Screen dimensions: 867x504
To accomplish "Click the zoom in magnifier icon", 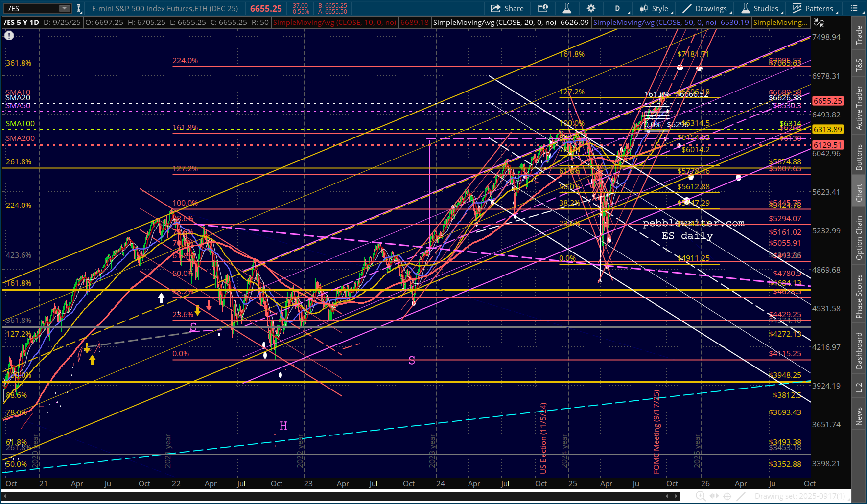I will (x=701, y=496).
